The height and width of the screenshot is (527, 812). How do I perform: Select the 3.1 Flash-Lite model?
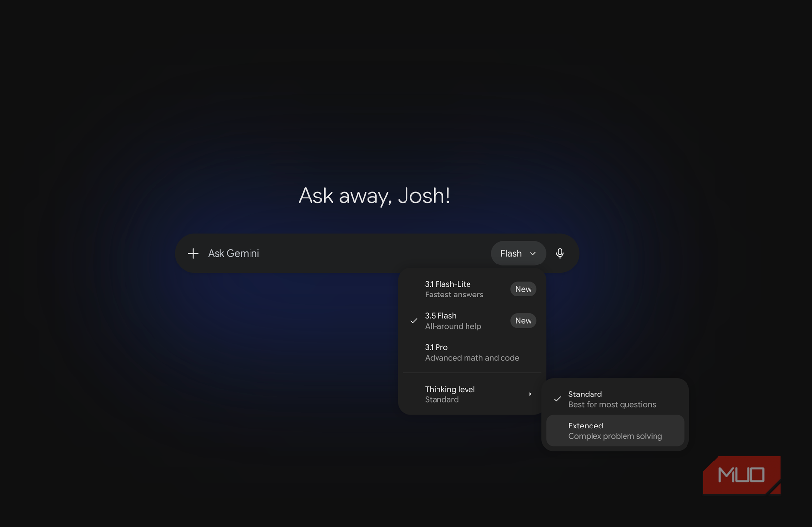472,289
